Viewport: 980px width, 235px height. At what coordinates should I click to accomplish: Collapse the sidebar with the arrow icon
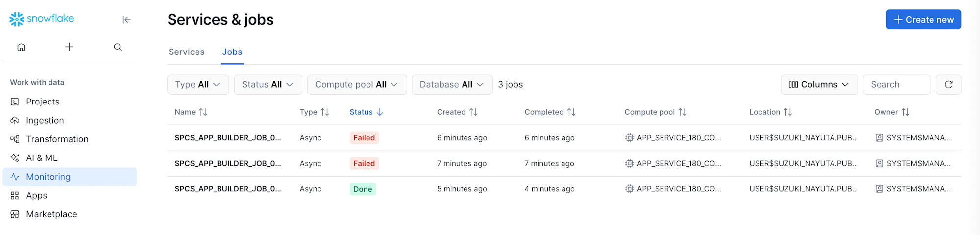126,20
